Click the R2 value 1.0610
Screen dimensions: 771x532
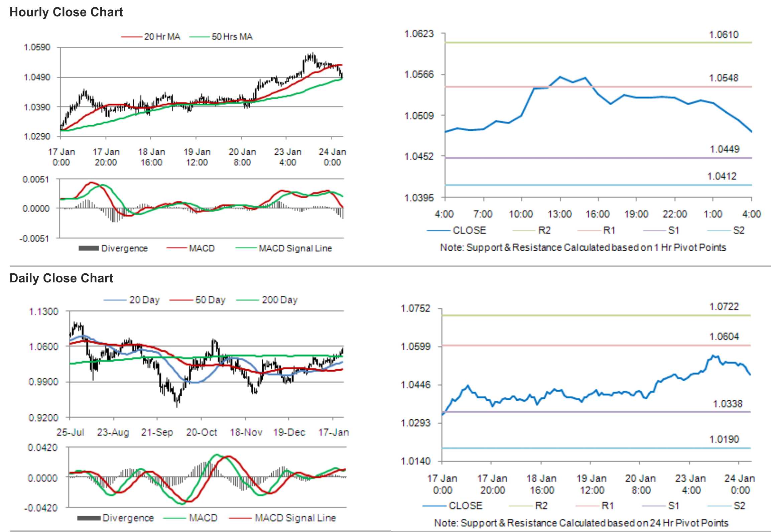pos(724,35)
